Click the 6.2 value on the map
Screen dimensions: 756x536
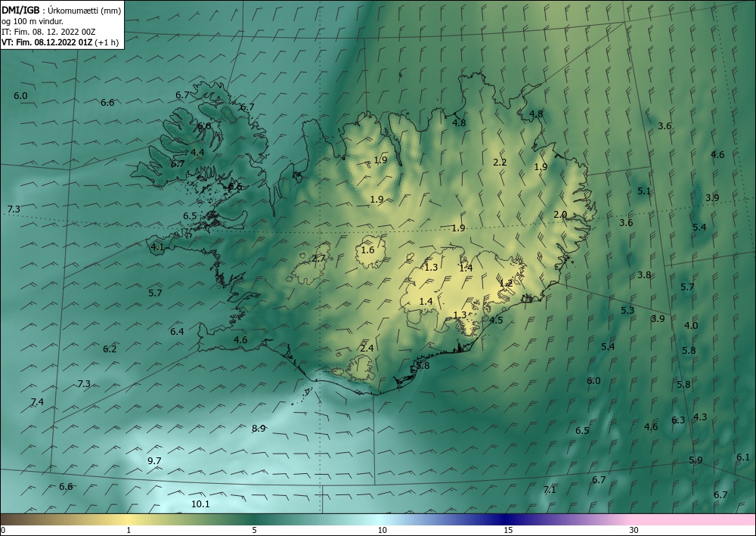[x=110, y=349]
